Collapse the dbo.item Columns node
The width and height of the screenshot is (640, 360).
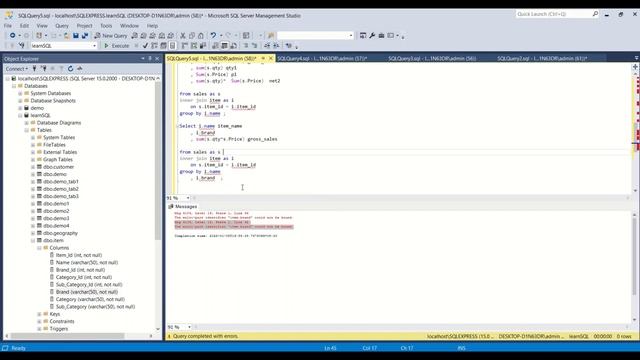click(x=40, y=248)
